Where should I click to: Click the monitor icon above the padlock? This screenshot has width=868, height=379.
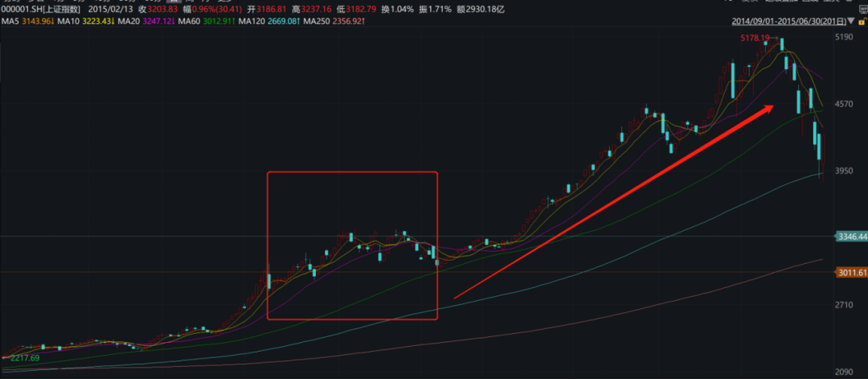pos(863,10)
